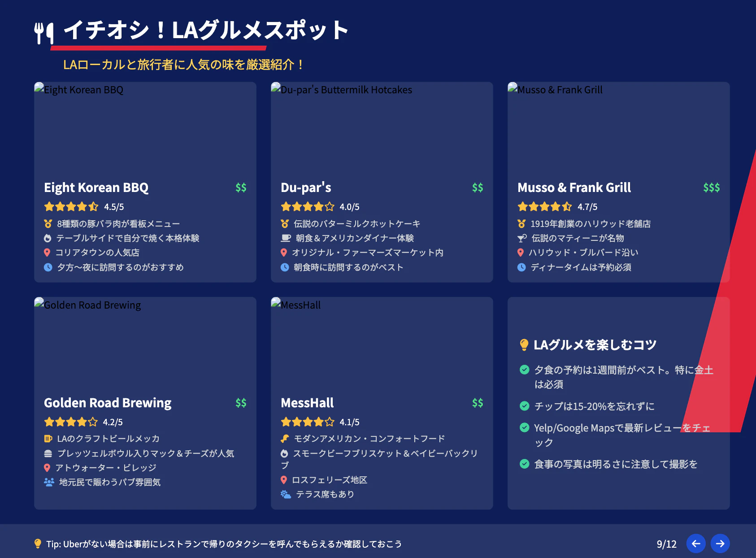The width and height of the screenshot is (756, 558).
Task: Click the burger icon beside プレッツェルボウル入りマック＆チーズ
Action: click(x=48, y=453)
